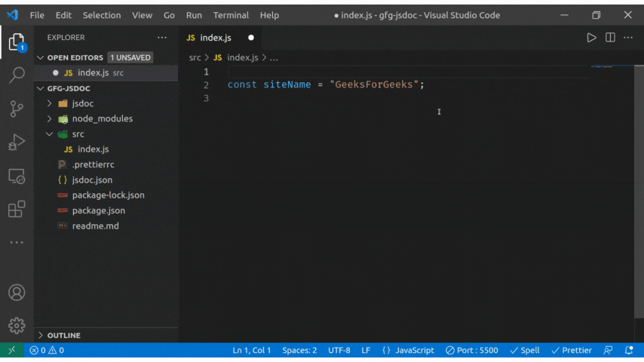Image resolution: width=644 pixels, height=362 pixels.
Task: Open the Source Control view
Action: [17, 109]
